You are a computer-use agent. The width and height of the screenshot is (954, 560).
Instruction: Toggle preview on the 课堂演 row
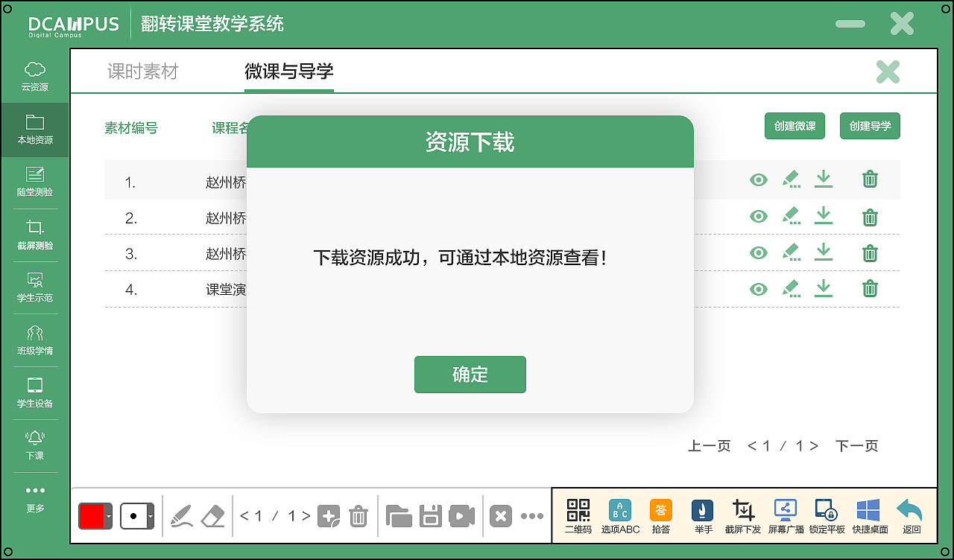pos(759,288)
